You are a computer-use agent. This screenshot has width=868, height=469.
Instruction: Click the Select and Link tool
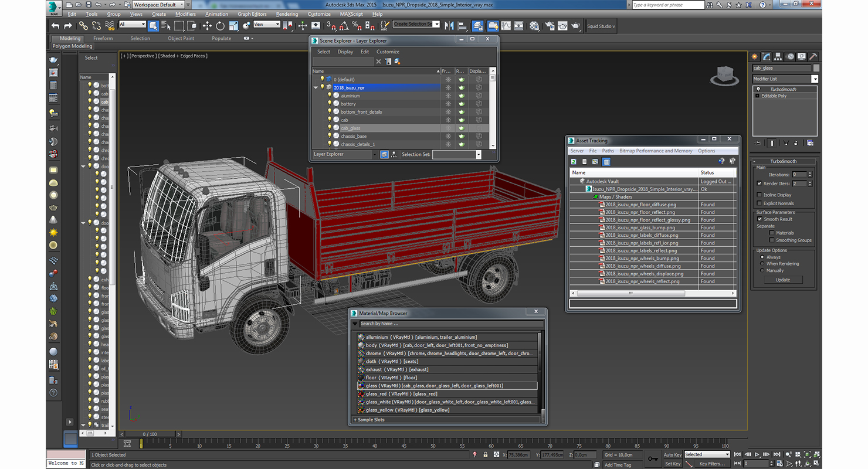[83, 26]
